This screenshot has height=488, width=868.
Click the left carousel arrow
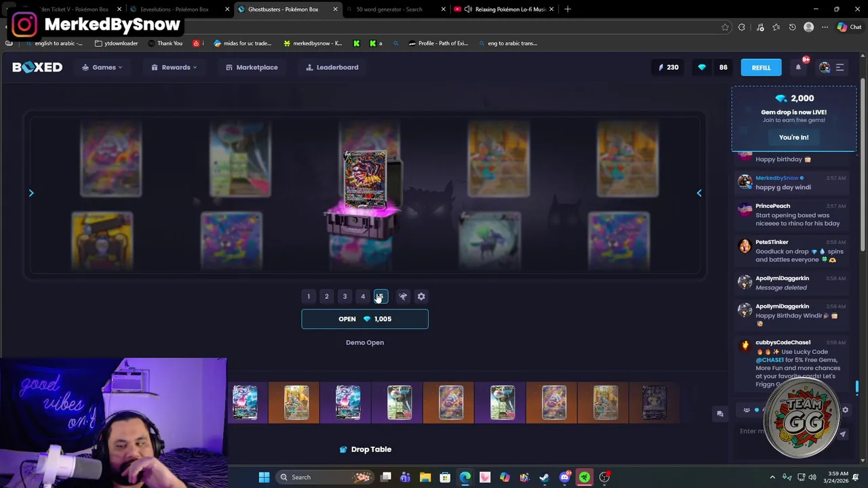[31, 193]
